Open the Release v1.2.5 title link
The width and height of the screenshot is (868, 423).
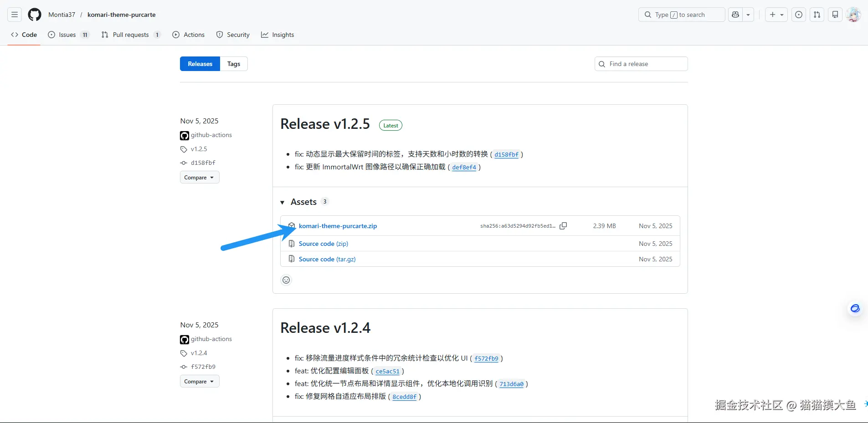click(325, 124)
